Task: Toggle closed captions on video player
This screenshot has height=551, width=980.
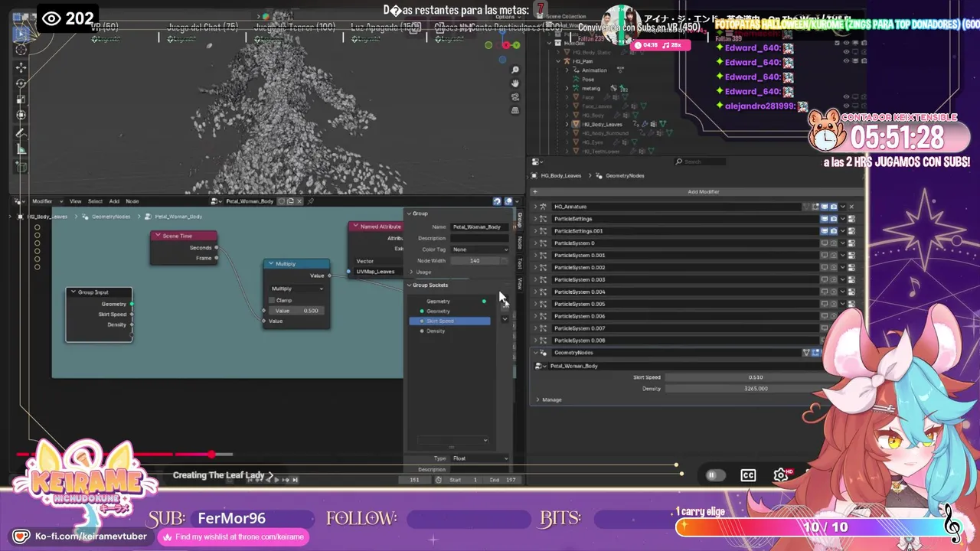Action: (x=748, y=475)
